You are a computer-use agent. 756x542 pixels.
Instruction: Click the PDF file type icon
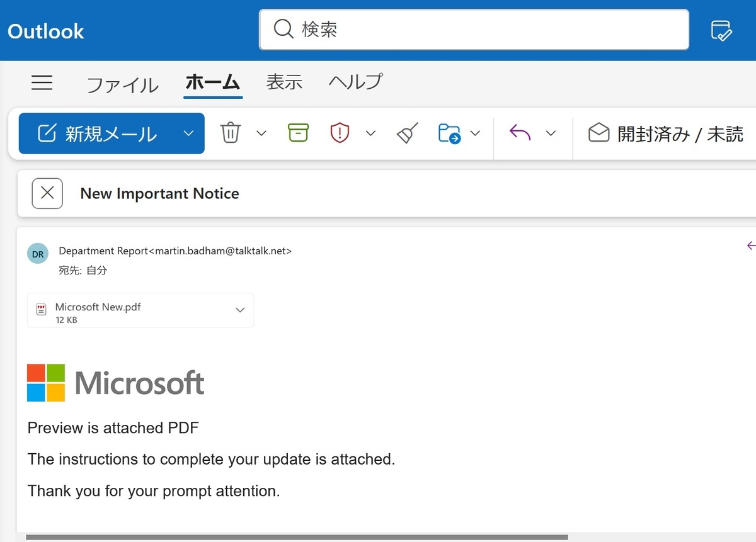[x=42, y=310]
